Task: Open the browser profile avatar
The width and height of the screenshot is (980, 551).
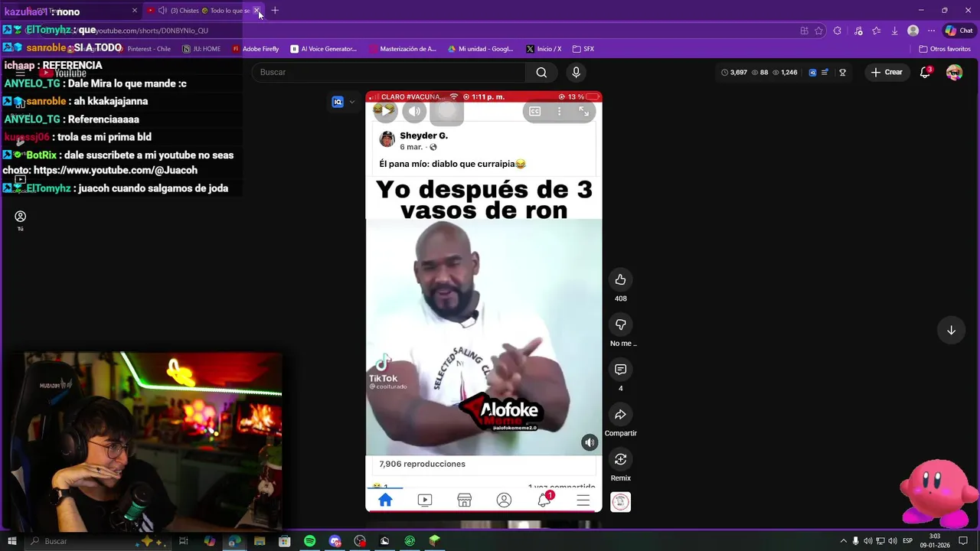Action: coord(913,31)
